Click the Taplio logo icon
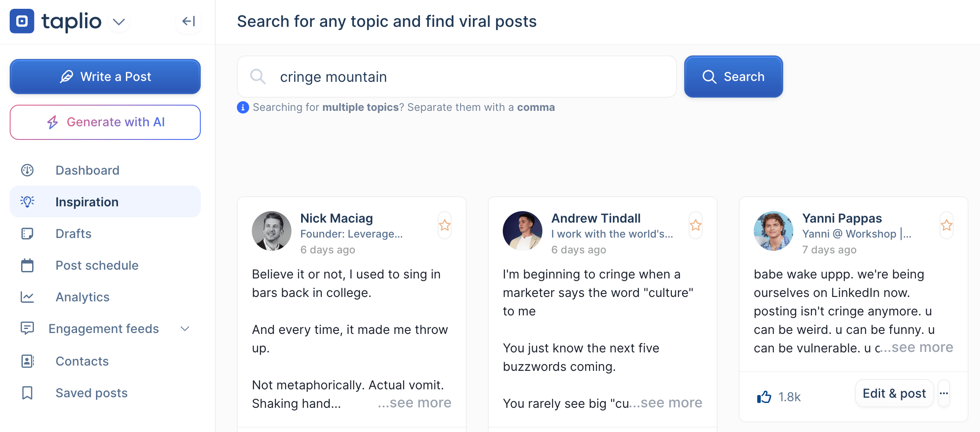The height and width of the screenshot is (432, 980). pos(22,21)
